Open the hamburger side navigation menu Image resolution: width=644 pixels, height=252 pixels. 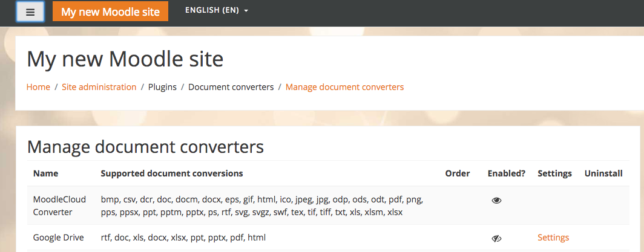click(30, 12)
